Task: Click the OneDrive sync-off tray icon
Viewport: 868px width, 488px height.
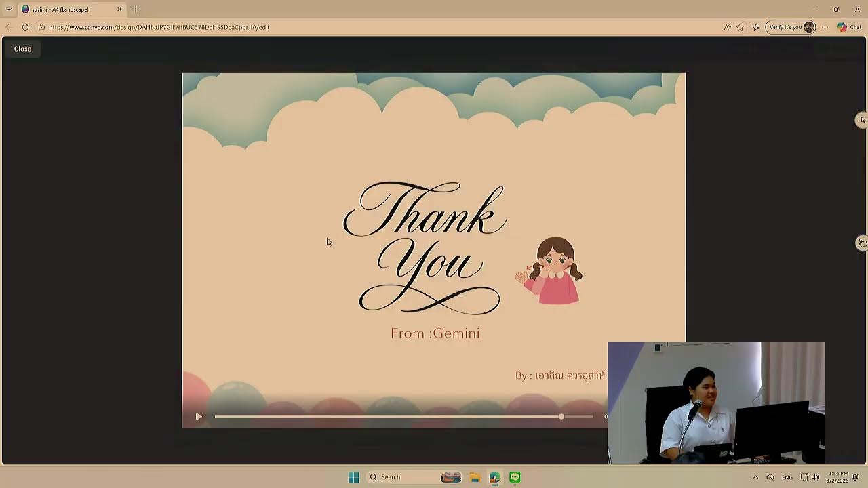Action: [x=770, y=477]
